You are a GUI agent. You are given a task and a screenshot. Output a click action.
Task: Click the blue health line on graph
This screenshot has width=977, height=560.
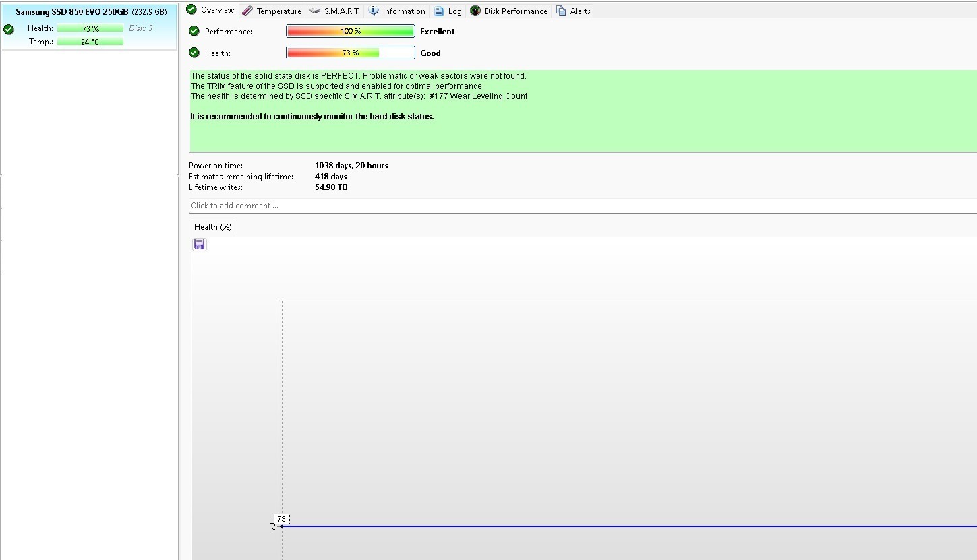click(x=628, y=526)
